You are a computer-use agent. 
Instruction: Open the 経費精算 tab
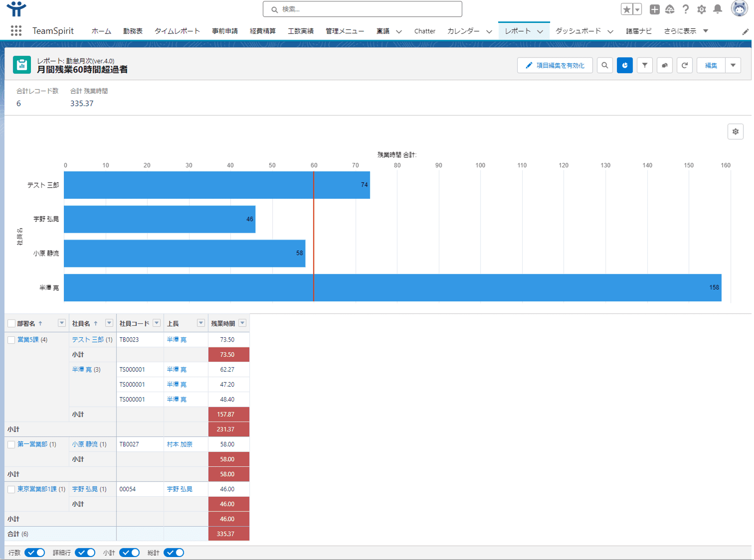pyautogui.click(x=262, y=31)
